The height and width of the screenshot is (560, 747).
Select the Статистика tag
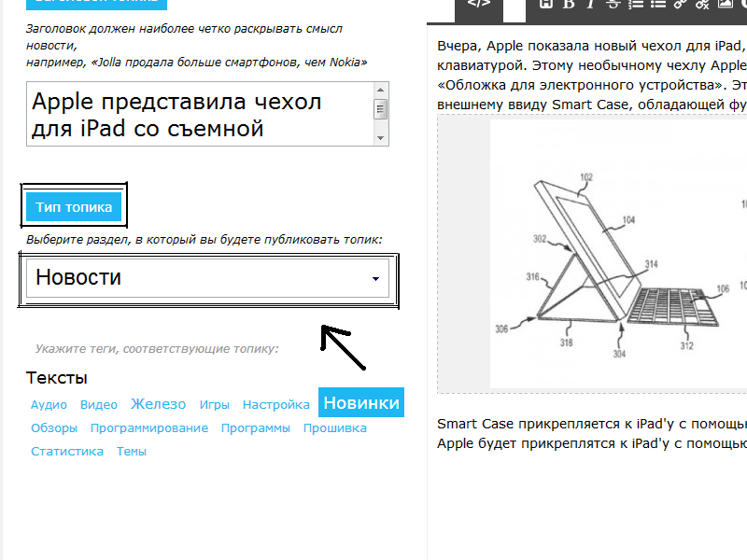coord(67,452)
